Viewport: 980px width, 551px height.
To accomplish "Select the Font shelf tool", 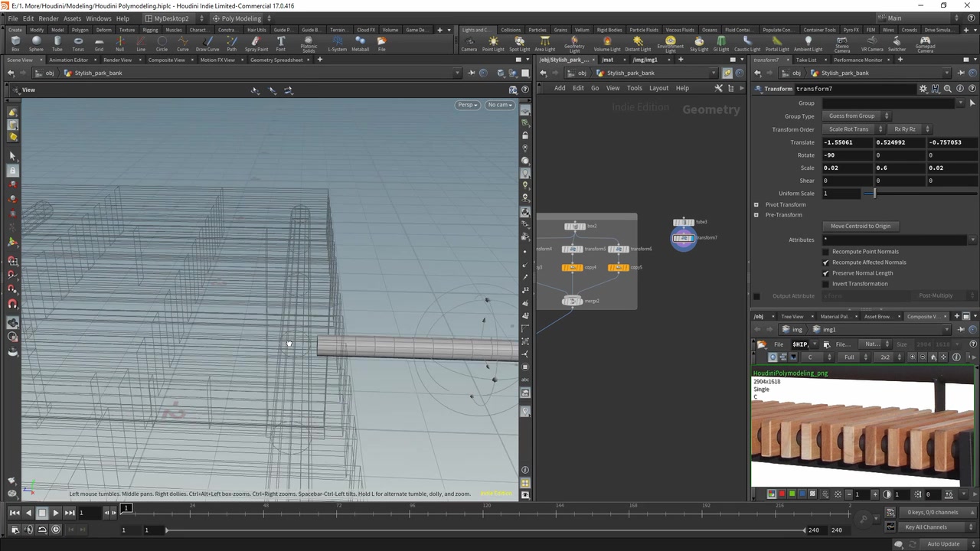I will point(281,44).
